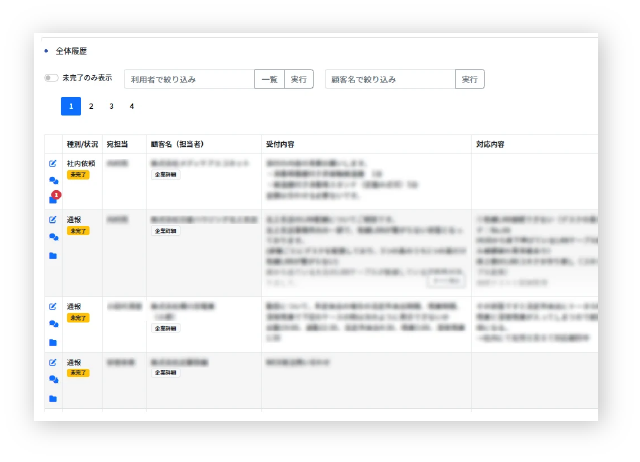Viewport: 640px width, 462px height.
Task: Open the folder icon in the last row
Action: (x=53, y=399)
